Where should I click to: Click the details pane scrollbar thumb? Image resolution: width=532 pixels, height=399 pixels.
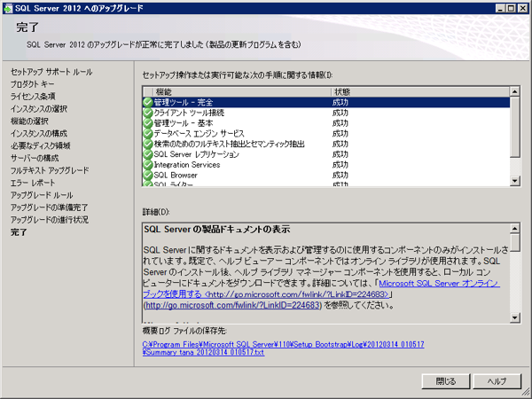pyautogui.click(x=514, y=242)
